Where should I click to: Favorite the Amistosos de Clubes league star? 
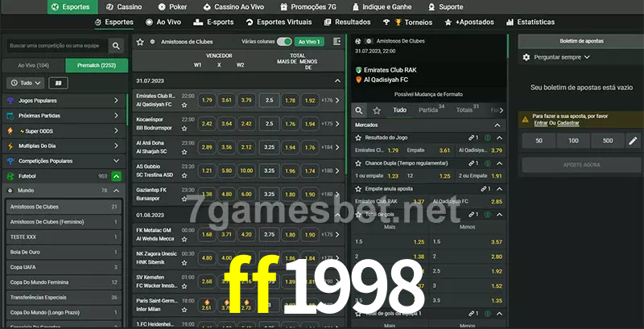[x=140, y=41]
